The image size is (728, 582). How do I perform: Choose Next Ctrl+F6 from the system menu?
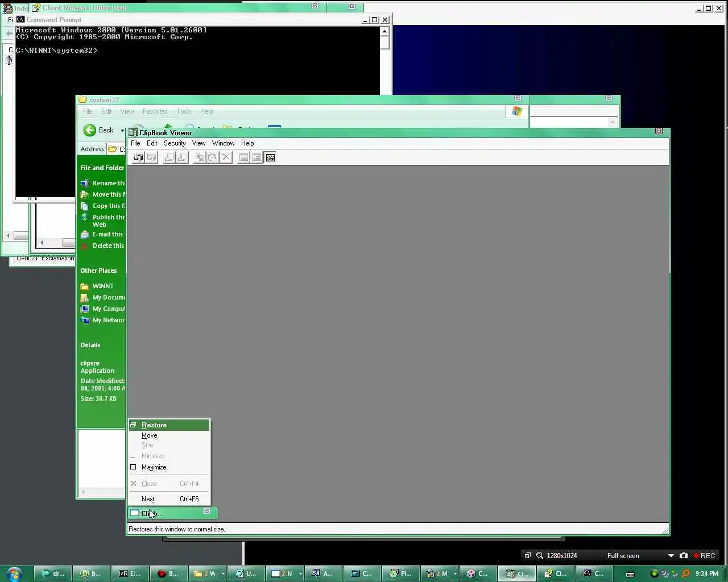[169, 499]
